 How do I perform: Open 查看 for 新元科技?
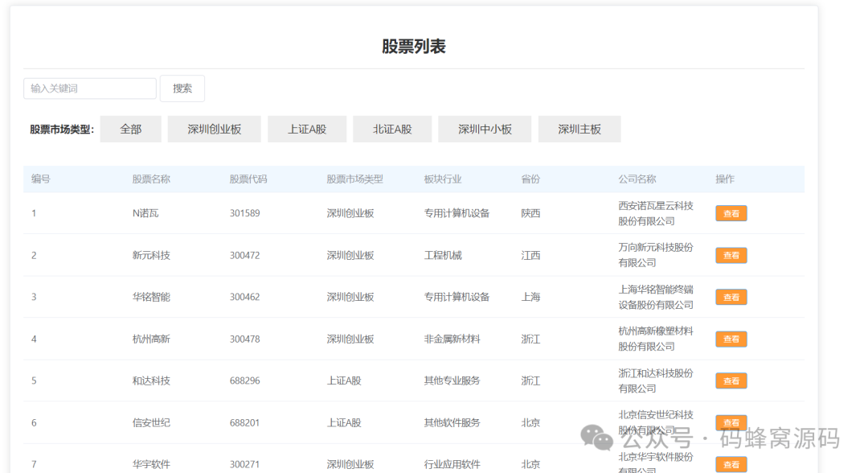[x=731, y=255]
